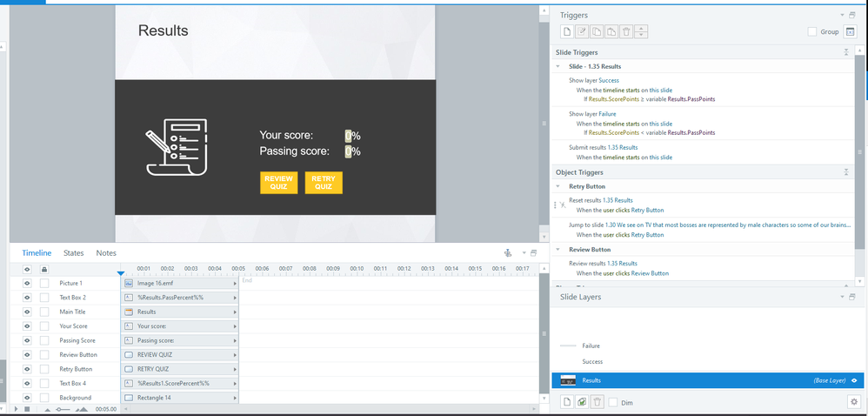Viewport: 868px width, 416px height.
Task: Undock the Timeline panel
Action: click(x=534, y=253)
